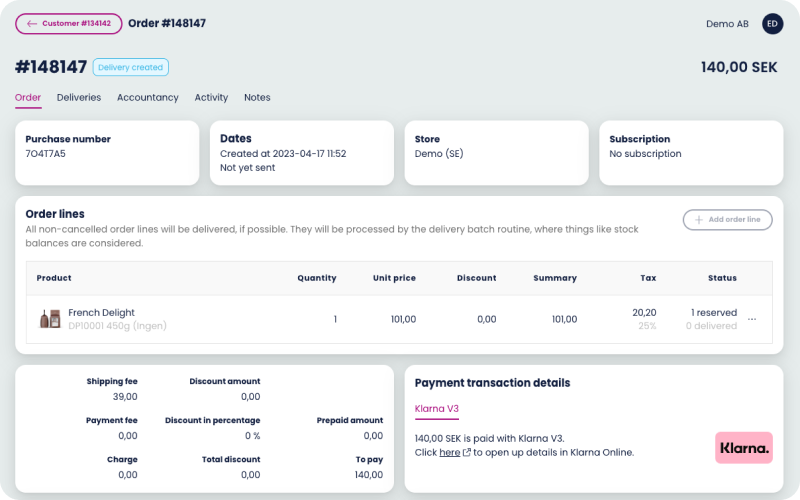Switch to the Deliveries tab
Image resolution: width=800 pixels, height=500 pixels.
pyautogui.click(x=79, y=98)
